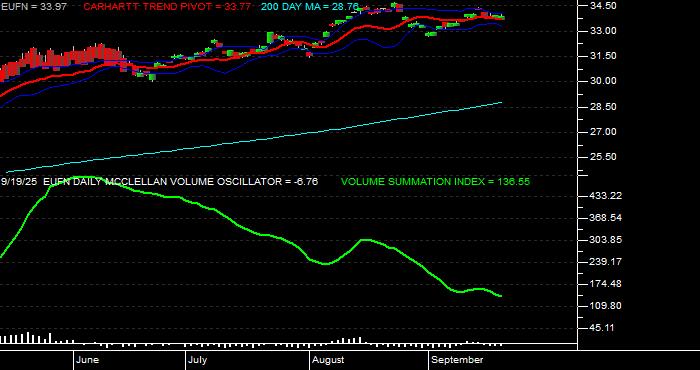Click the Volume Summation Index = 136.55 label
Screen dimensions: 700x370
tap(435, 182)
